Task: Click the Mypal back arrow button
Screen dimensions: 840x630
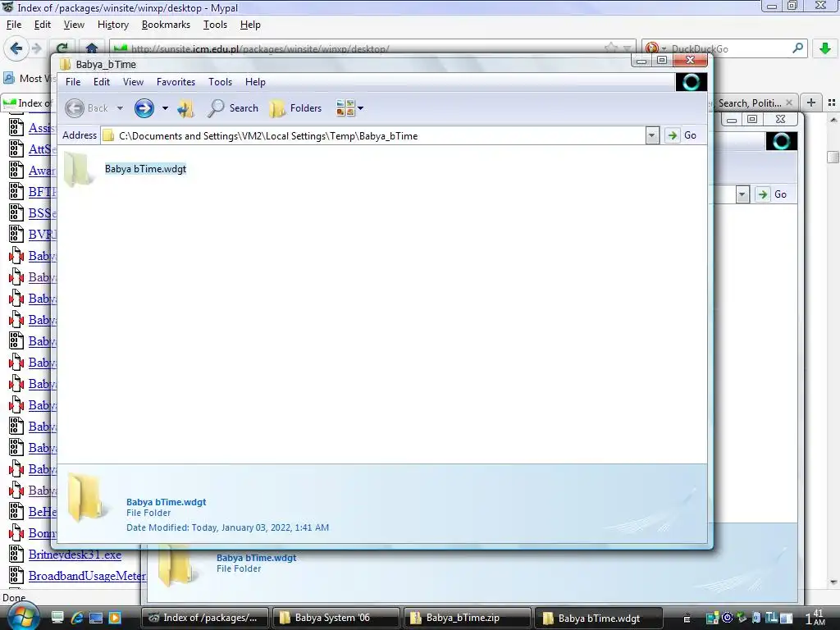Action: coord(16,48)
